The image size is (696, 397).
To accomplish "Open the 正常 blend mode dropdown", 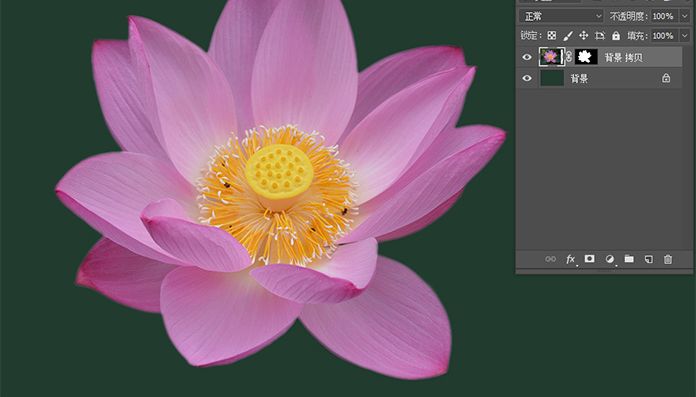I will click(x=561, y=16).
